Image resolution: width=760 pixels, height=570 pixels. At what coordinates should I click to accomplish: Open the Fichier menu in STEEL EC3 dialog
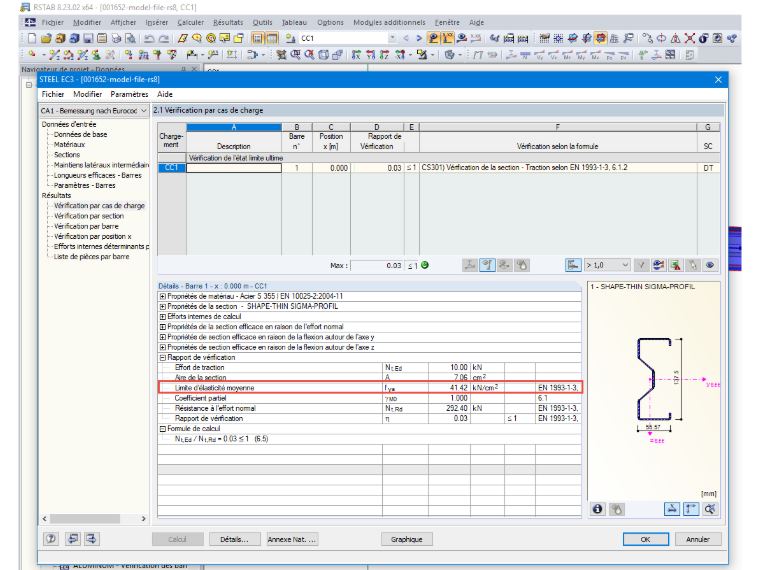tap(53, 94)
